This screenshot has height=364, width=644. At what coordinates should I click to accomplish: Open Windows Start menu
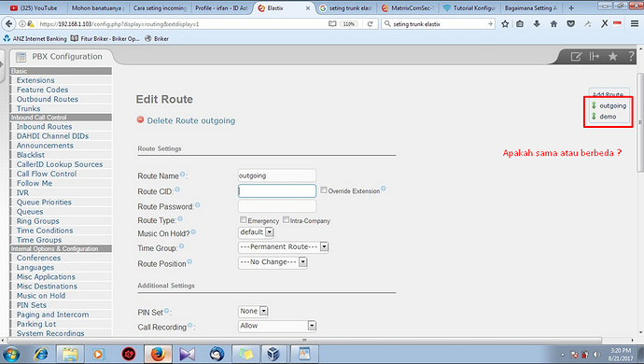click(x=11, y=354)
